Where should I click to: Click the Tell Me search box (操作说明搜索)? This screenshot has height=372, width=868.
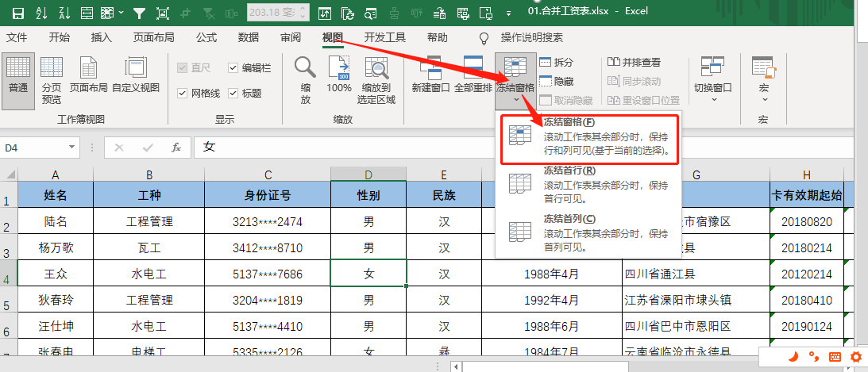[532, 37]
